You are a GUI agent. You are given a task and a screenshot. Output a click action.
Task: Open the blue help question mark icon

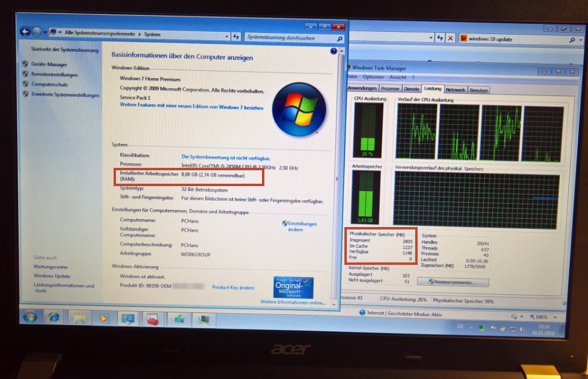333,51
